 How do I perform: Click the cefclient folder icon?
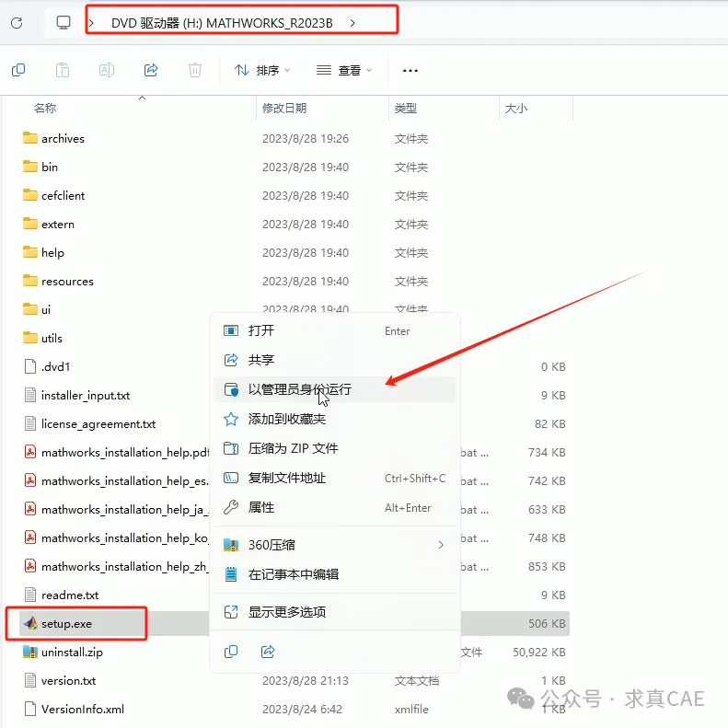(30, 195)
